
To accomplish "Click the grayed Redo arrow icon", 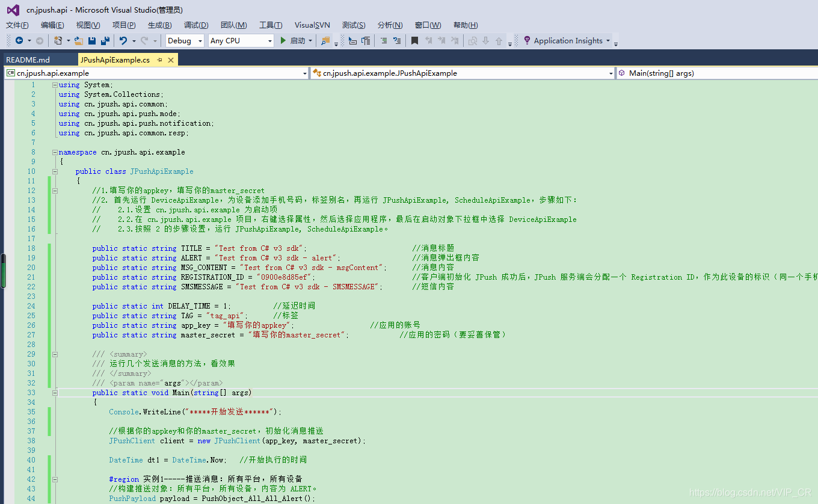I will point(144,40).
